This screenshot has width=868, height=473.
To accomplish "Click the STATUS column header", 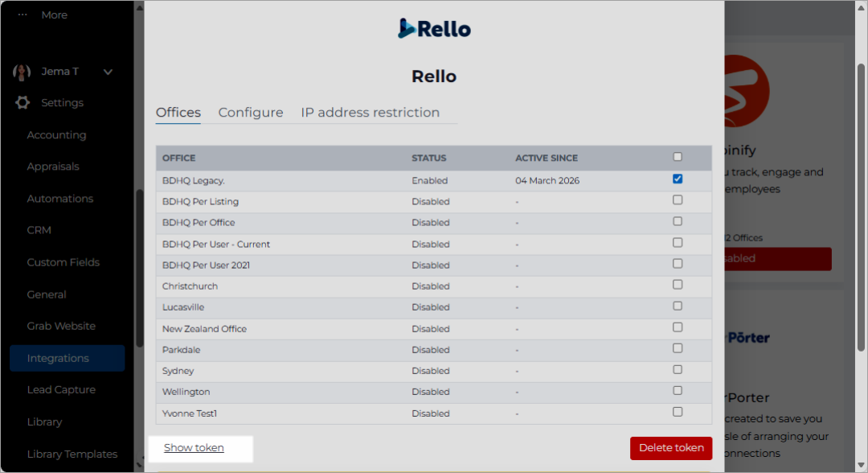I will [x=429, y=158].
